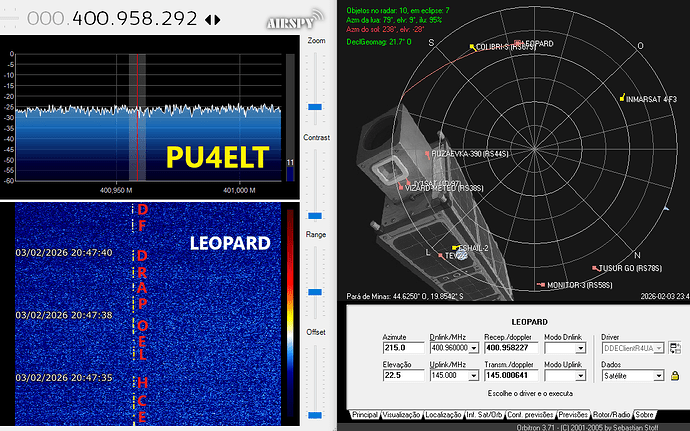Click the frequency tuning arrows

pyautogui.click(x=213, y=19)
